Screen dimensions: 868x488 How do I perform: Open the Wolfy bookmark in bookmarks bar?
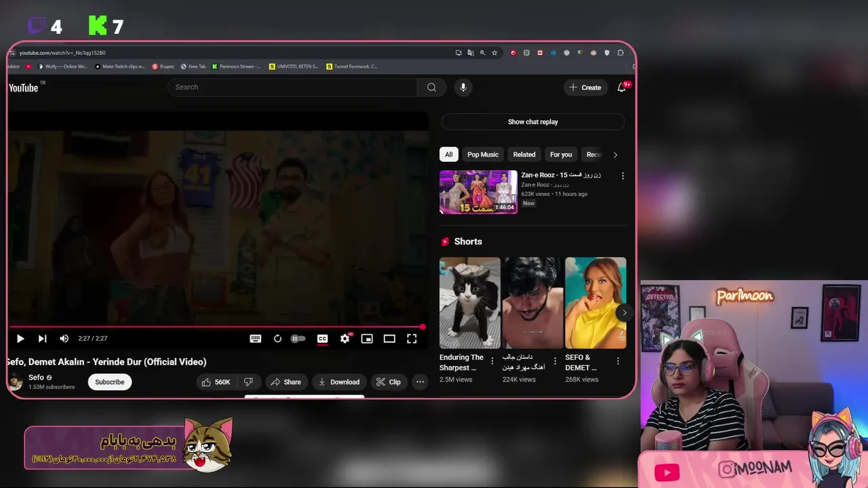(x=62, y=66)
